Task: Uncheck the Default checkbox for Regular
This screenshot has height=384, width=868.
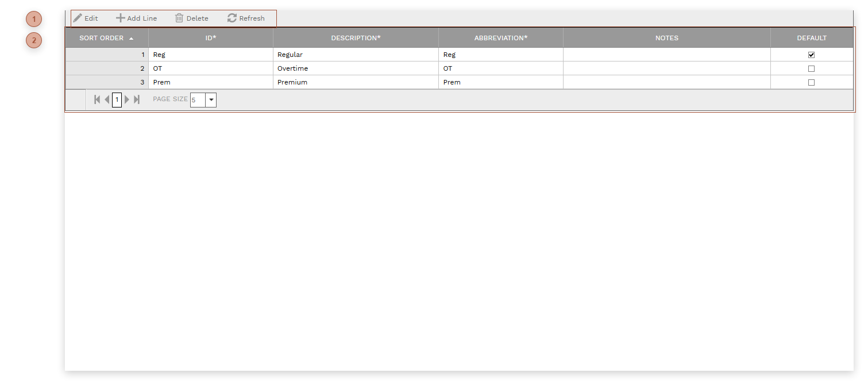Action: coord(811,55)
